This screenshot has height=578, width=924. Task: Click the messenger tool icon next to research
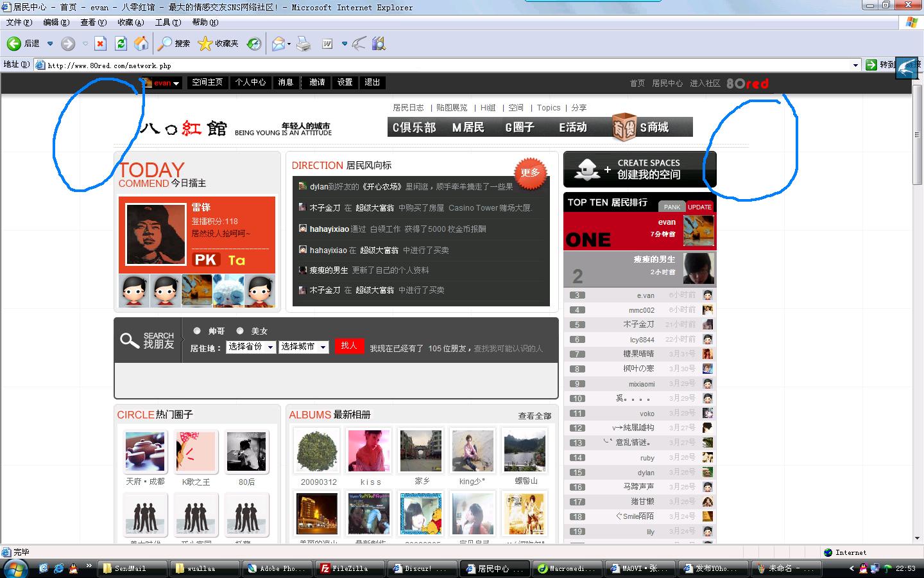tap(359, 44)
